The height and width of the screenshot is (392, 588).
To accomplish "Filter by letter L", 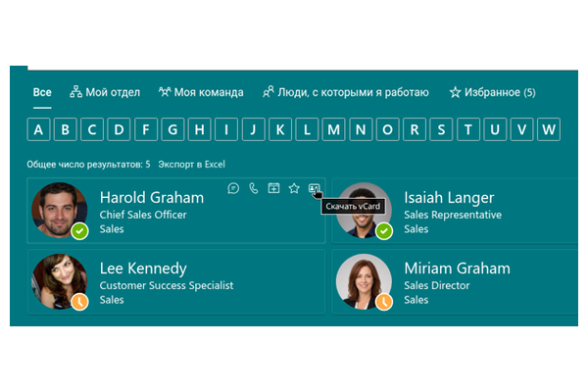I will pyautogui.click(x=307, y=129).
